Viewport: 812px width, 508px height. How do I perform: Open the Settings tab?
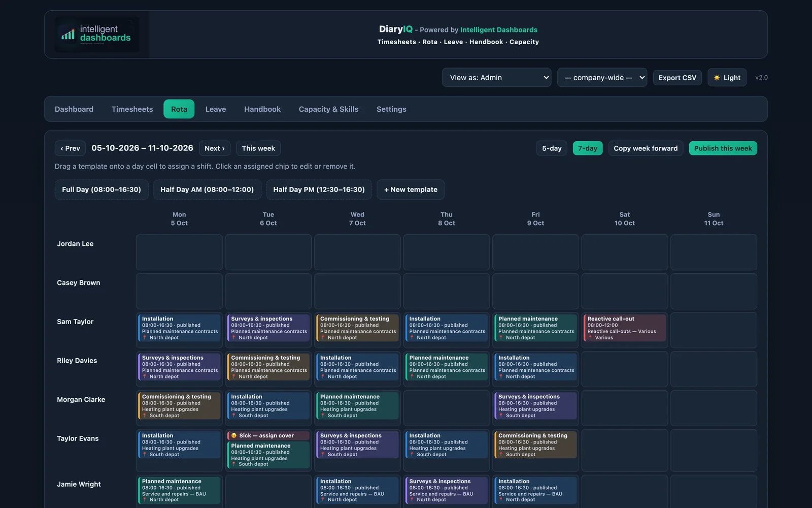(391, 109)
